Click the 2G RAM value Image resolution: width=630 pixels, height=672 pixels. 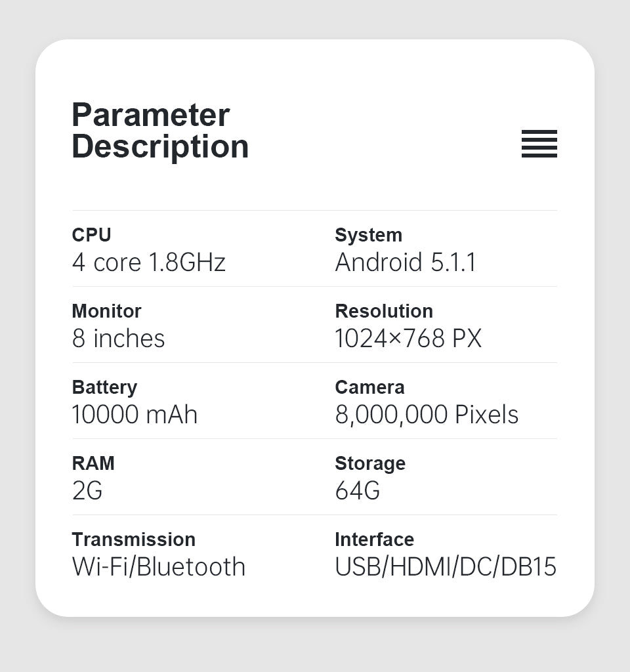(87, 491)
